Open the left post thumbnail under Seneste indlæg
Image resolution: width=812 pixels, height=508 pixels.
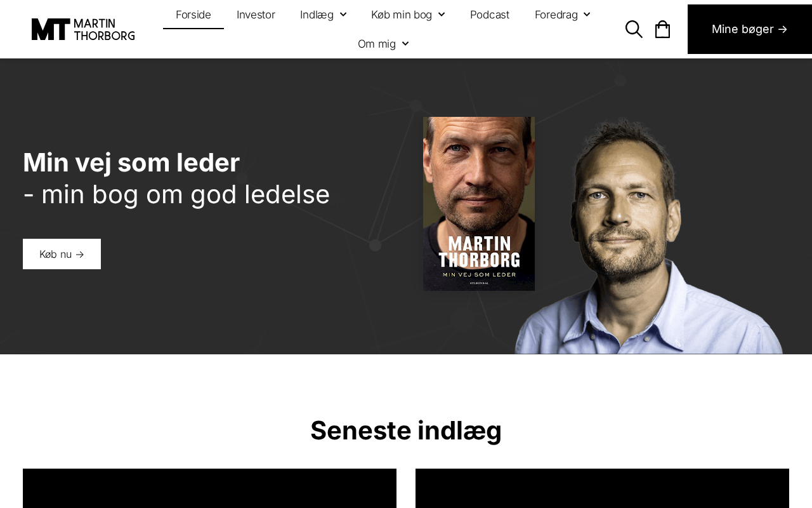pos(209,488)
